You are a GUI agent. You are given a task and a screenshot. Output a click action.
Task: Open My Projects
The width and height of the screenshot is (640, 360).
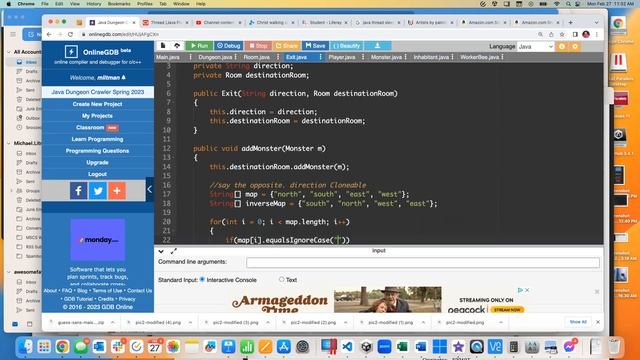point(98,116)
